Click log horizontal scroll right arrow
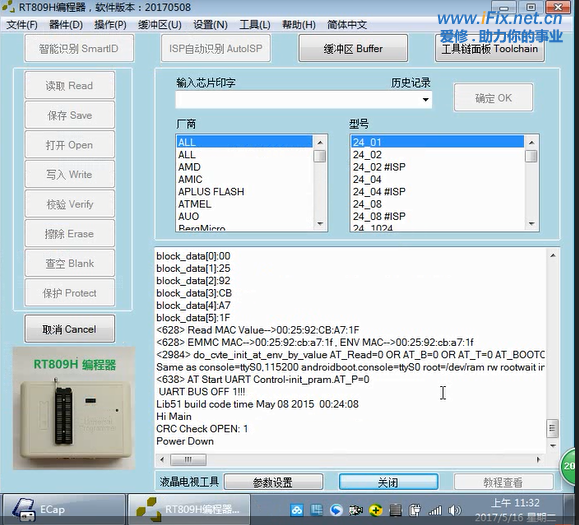The width and height of the screenshot is (579, 525). [x=538, y=460]
